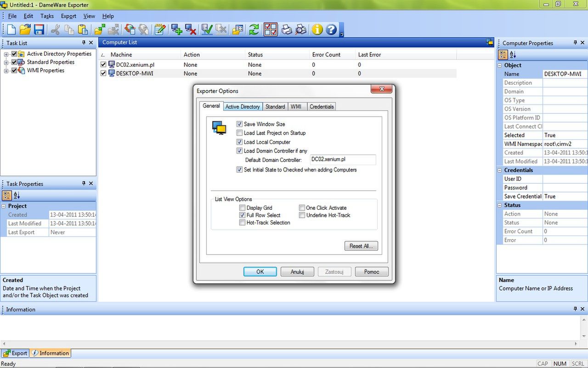Image resolution: width=588 pixels, height=368 pixels.
Task: Collapse the Credentials section
Action: (x=500, y=170)
